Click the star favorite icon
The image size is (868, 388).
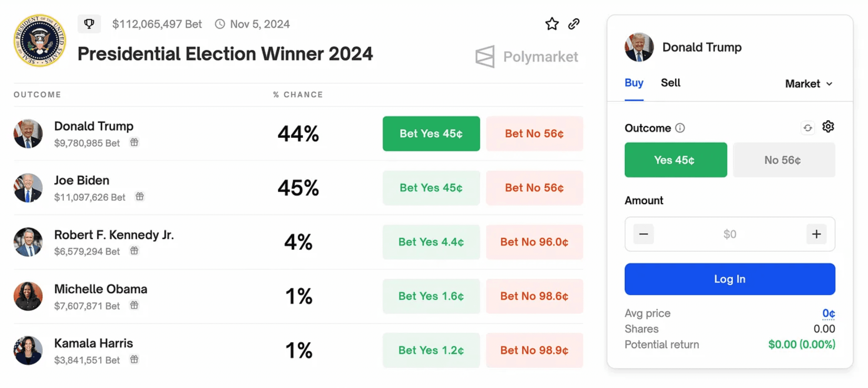click(x=552, y=24)
